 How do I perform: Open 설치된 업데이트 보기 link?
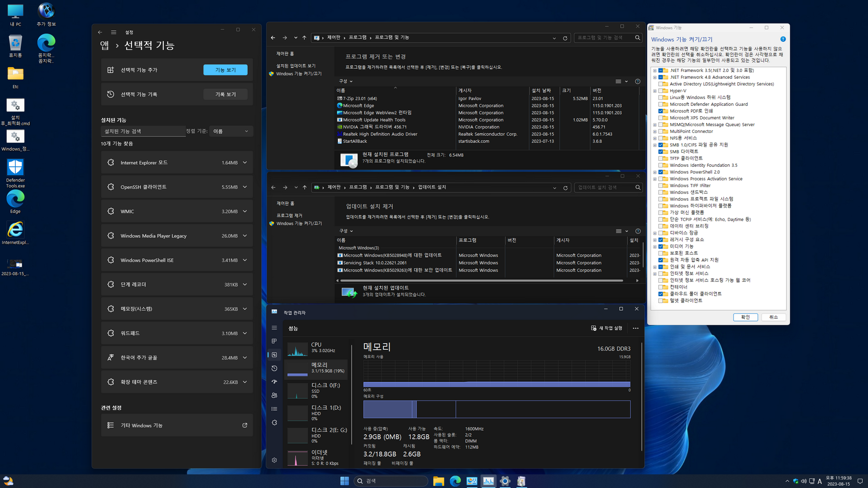pyautogui.click(x=296, y=66)
